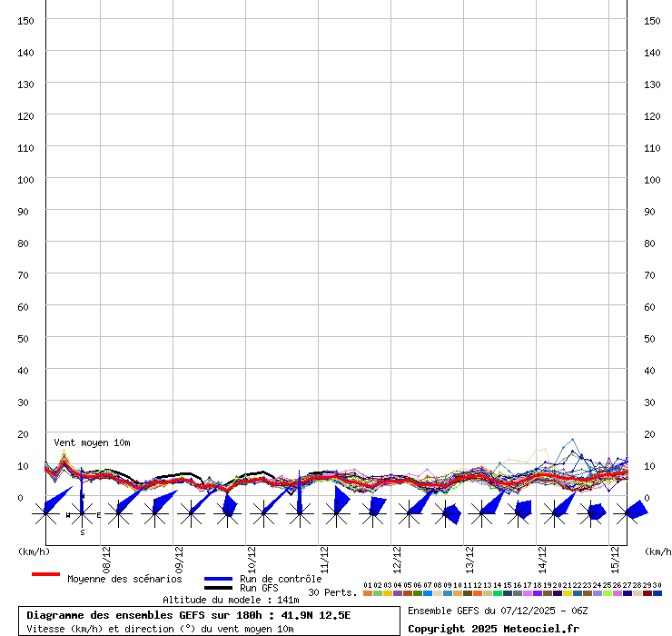This screenshot has height=636, width=672.
Task: Click the first wind rose at far left
Action: pyautogui.click(x=45, y=514)
